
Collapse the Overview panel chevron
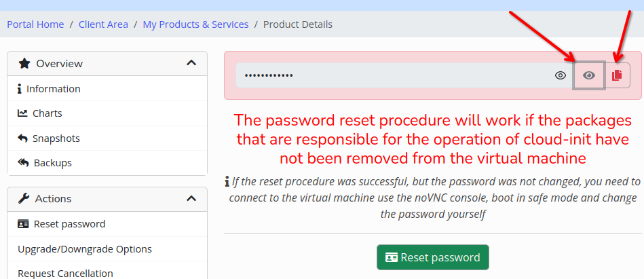191,63
